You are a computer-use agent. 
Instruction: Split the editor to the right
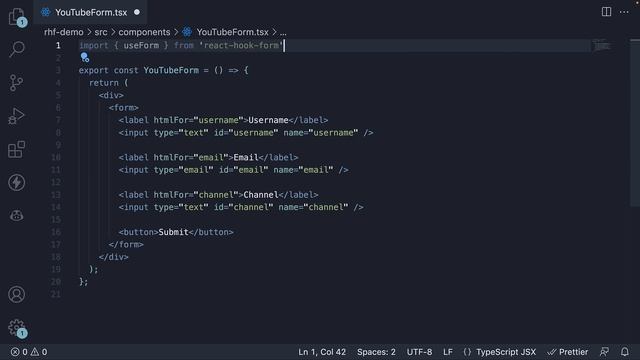(x=607, y=12)
